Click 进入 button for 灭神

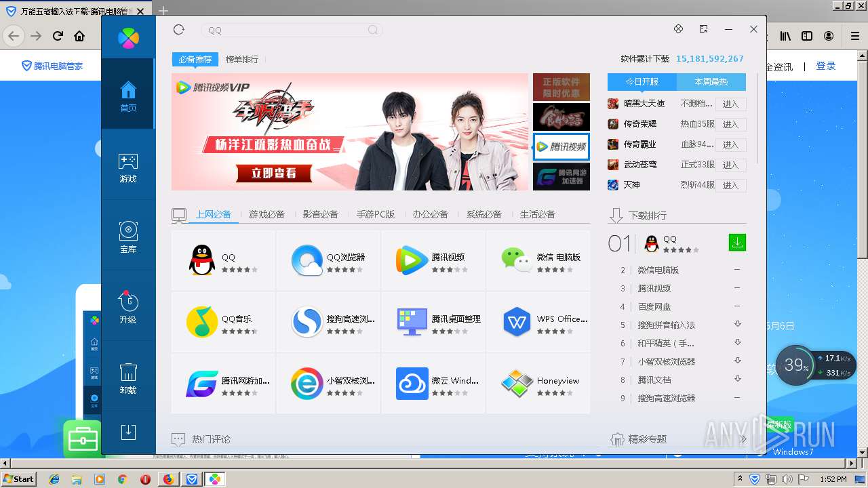[730, 185]
